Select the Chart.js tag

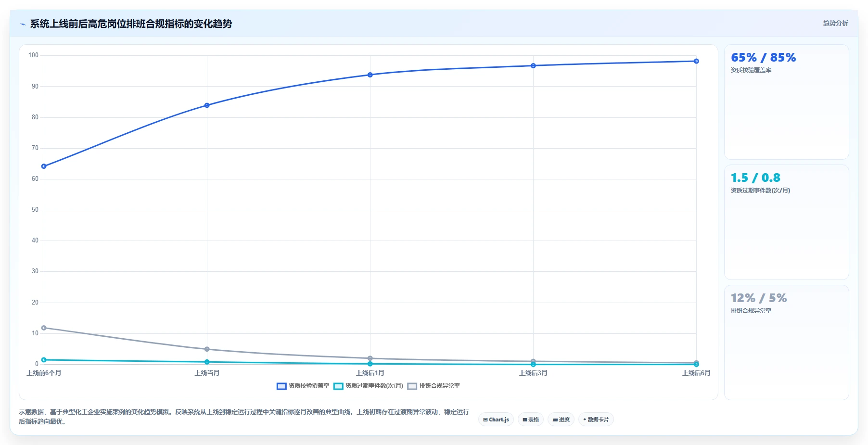click(496, 420)
